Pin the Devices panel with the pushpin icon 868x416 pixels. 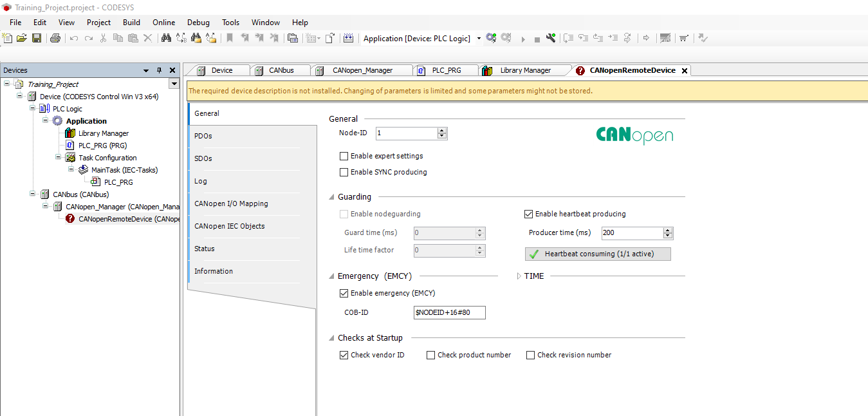point(160,70)
